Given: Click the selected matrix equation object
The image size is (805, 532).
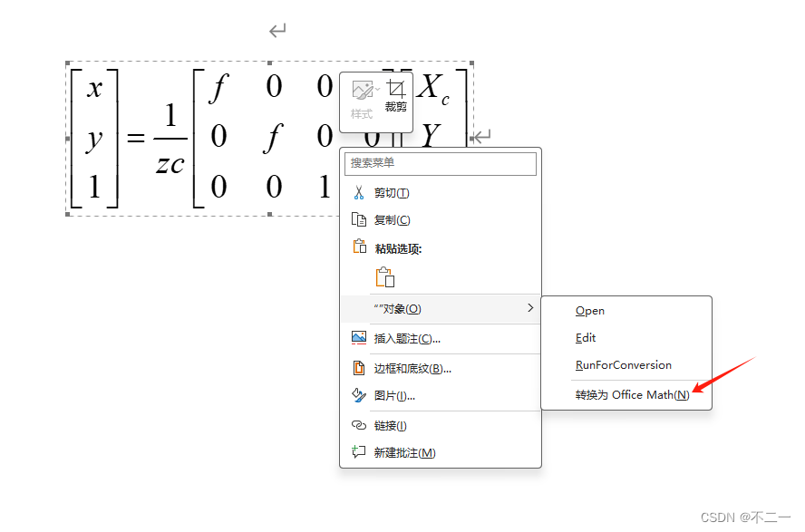Looking at the screenshot, I should point(181,136).
